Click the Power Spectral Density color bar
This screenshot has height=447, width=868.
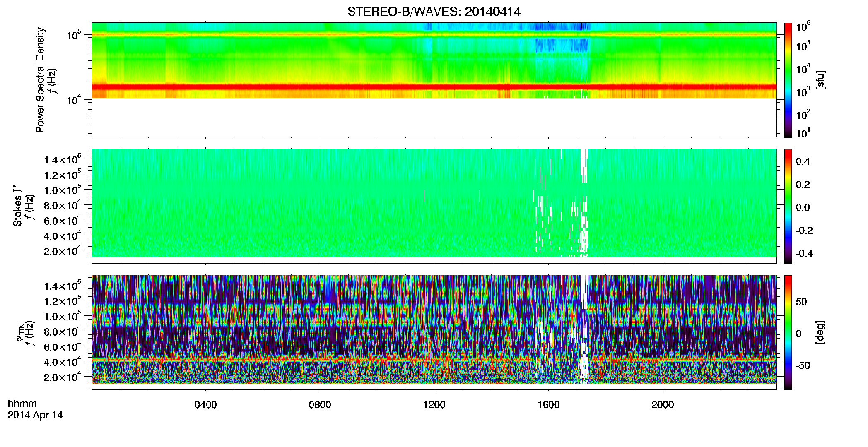coord(788,80)
